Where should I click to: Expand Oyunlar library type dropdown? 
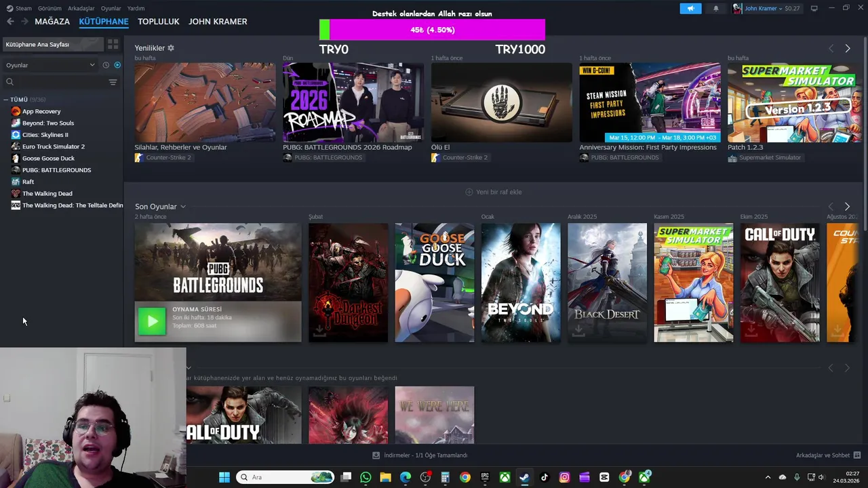(x=50, y=65)
